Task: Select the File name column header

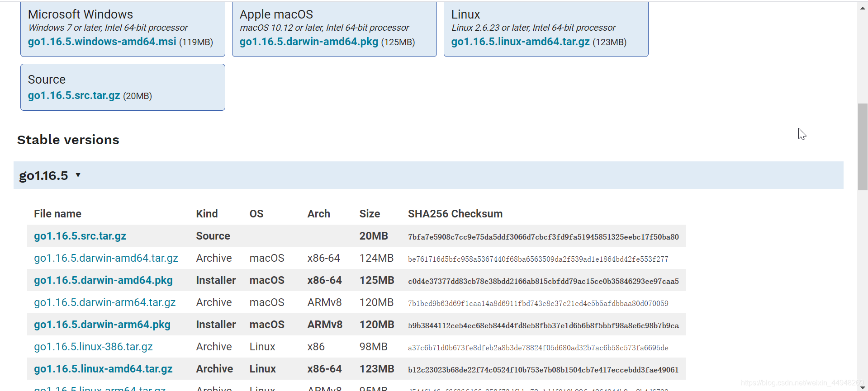Action: click(x=57, y=214)
